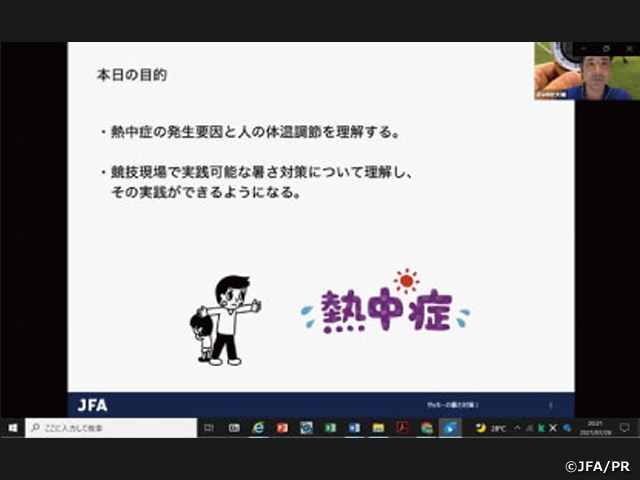The height and width of the screenshot is (480, 640).
Task: Expand the hidden system tray icons
Action: tap(518, 427)
